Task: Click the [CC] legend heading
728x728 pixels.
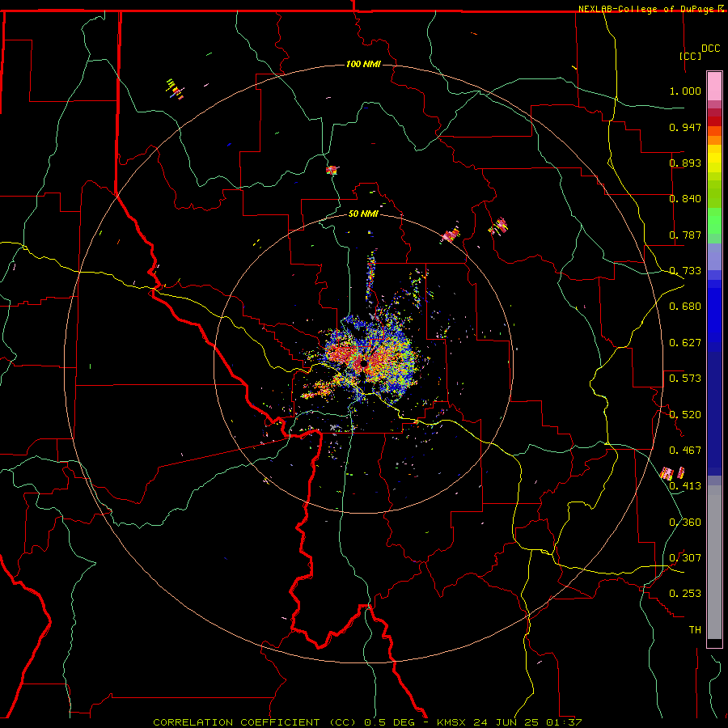Action: (x=690, y=56)
